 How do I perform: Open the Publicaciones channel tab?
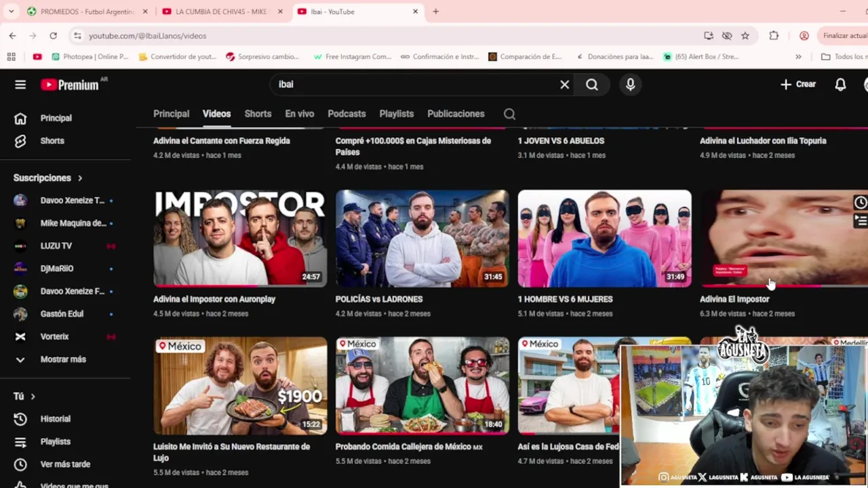(456, 114)
